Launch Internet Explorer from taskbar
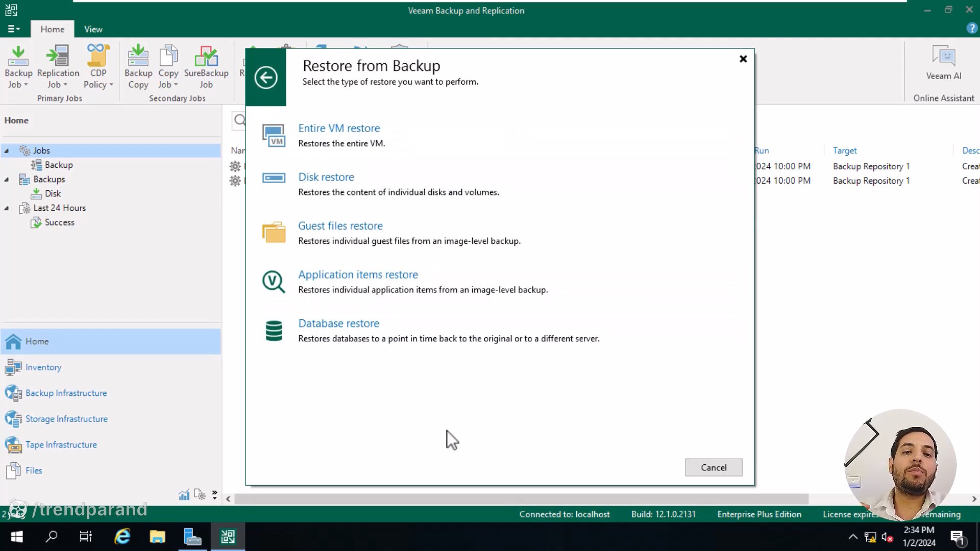The height and width of the screenshot is (551, 980). click(x=122, y=537)
